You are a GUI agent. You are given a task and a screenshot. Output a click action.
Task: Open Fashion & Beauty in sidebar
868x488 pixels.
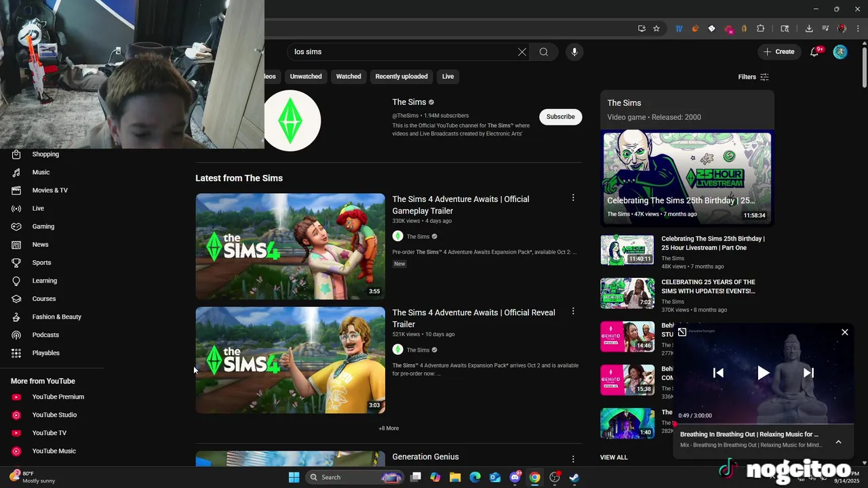(x=56, y=317)
